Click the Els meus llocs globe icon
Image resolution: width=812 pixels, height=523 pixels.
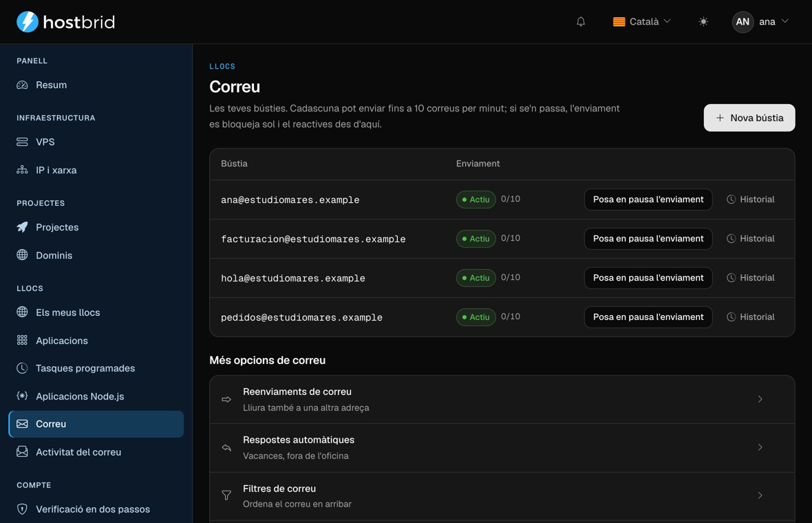22,312
